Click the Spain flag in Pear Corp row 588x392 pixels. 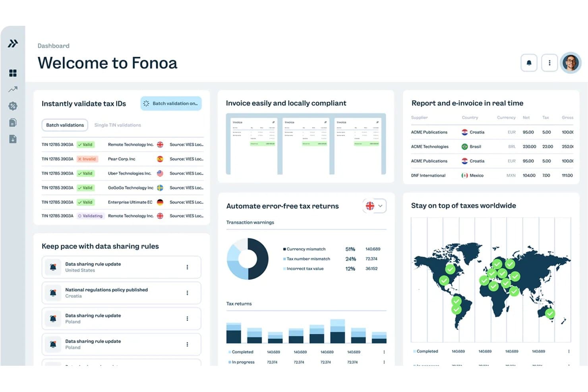coord(160,159)
